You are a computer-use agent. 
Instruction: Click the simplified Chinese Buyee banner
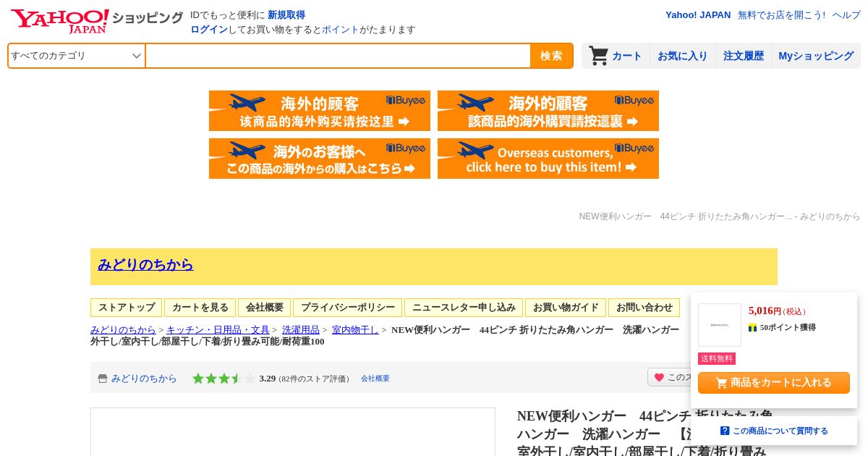click(320, 111)
